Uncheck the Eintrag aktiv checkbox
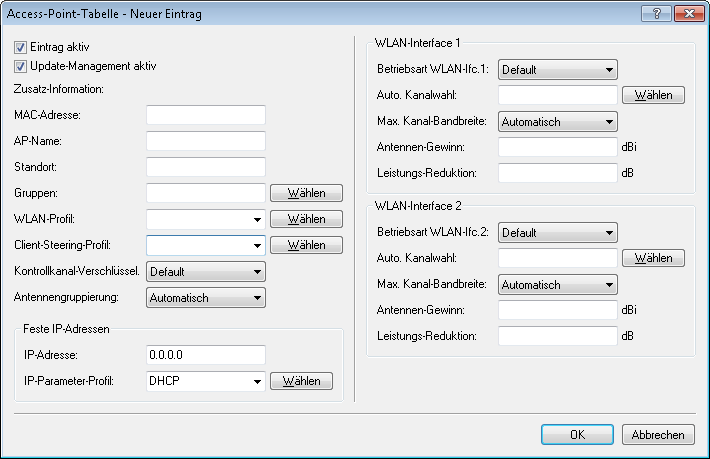Screen dimensions: 710x459 point(21,48)
